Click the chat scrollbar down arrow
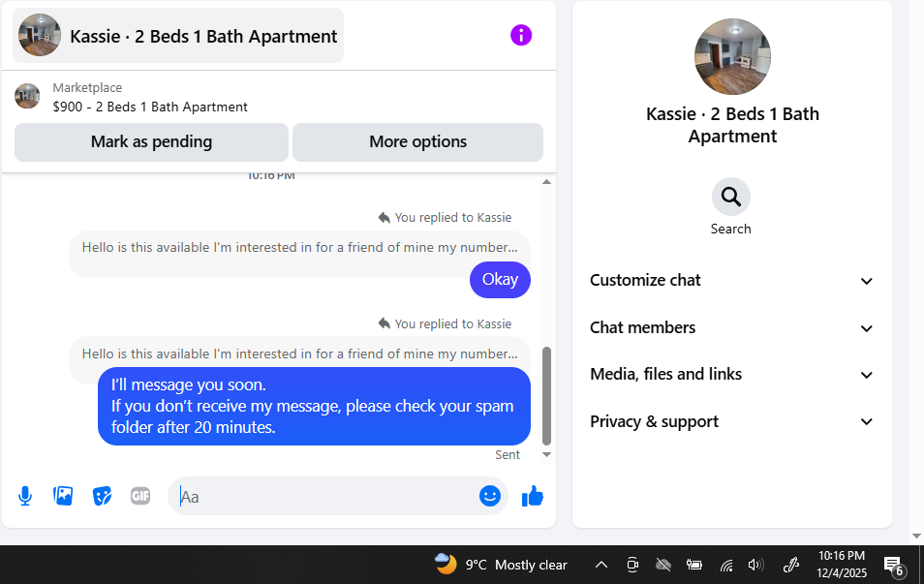This screenshot has width=924, height=584. pyautogui.click(x=546, y=454)
